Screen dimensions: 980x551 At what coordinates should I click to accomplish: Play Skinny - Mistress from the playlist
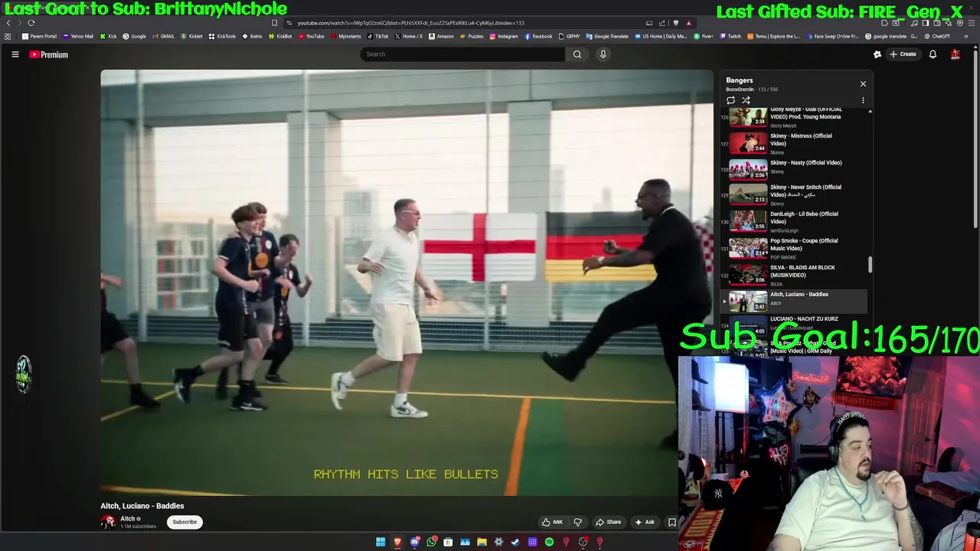[x=794, y=143]
